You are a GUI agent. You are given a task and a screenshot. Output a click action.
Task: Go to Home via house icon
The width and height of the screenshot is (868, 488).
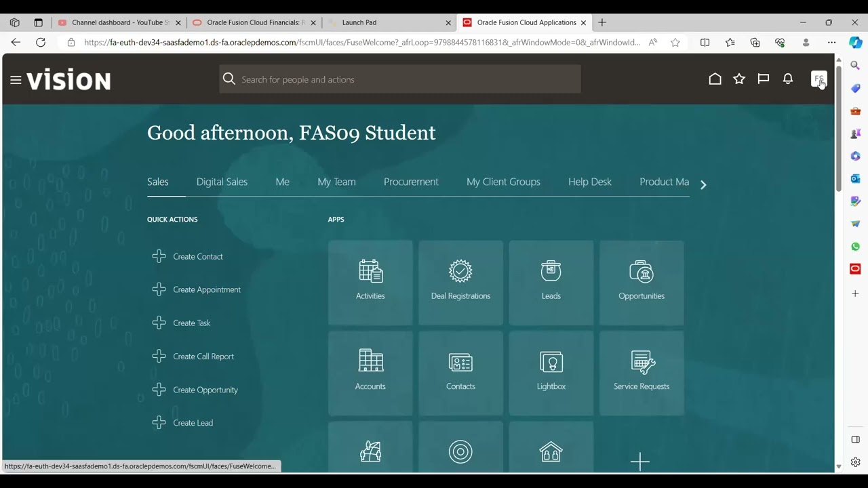point(715,79)
